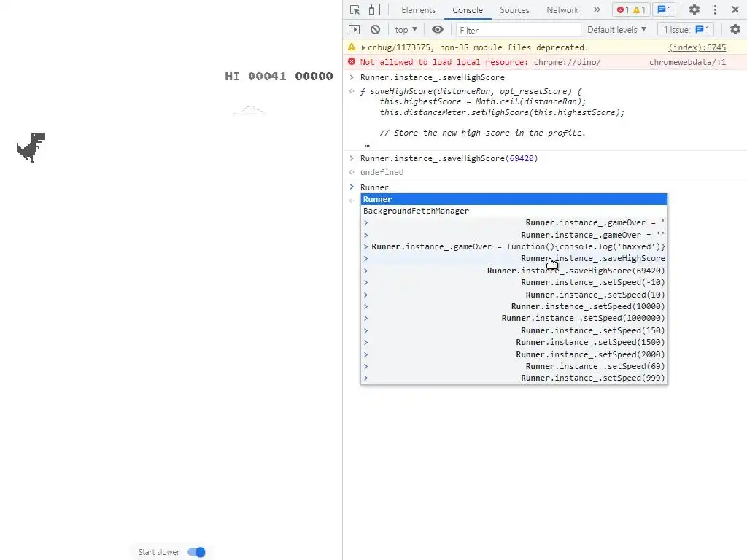Select the Runner autocomplete suggestion

(514, 199)
